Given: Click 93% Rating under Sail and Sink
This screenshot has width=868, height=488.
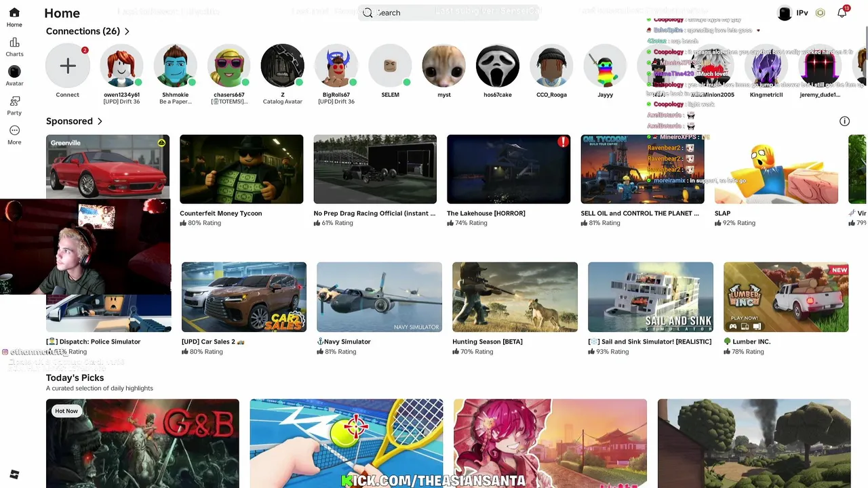Looking at the screenshot, I should [x=608, y=352].
